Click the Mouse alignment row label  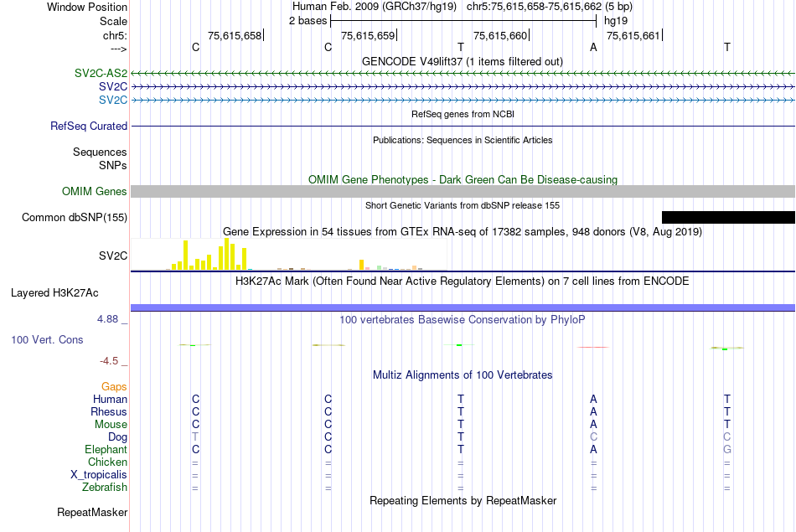coord(111,425)
